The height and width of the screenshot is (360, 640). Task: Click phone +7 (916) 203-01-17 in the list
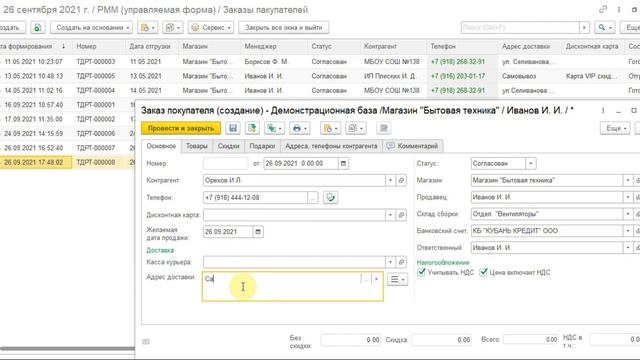(458, 76)
